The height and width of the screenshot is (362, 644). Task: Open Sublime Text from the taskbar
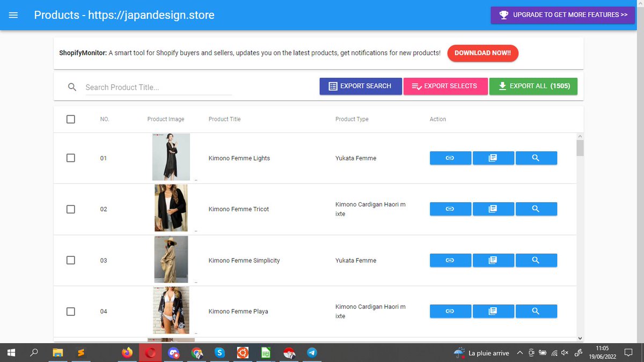[x=81, y=353]
